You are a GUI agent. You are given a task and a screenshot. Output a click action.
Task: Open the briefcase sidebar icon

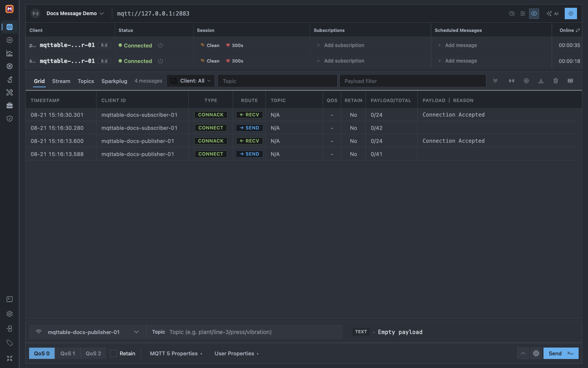tap(9, 105)
